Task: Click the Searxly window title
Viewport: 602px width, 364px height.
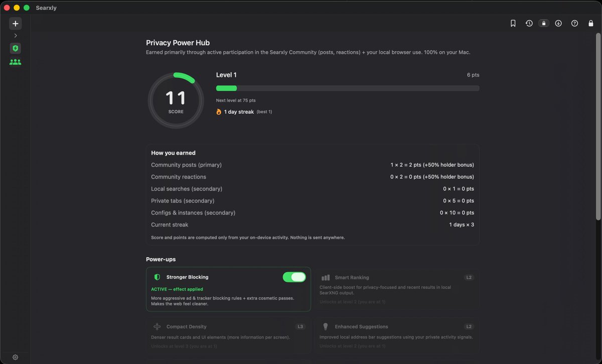Action: tap(46, 8)
